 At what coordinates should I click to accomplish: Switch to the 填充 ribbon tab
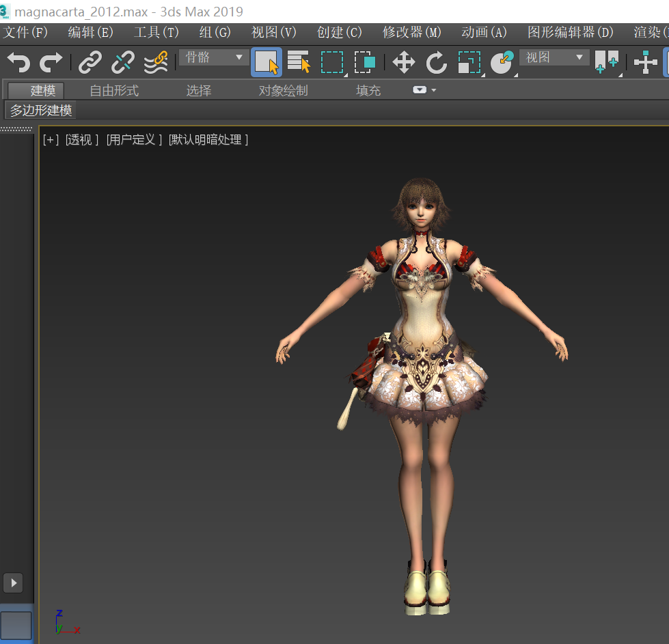pos(368,90)
